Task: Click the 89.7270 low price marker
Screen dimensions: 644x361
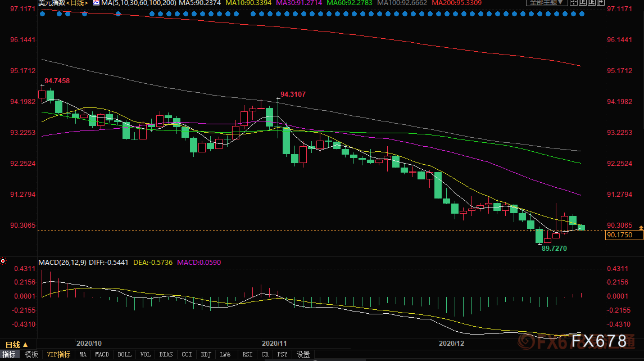Action: pyautogui.click(x=554, y=247)
